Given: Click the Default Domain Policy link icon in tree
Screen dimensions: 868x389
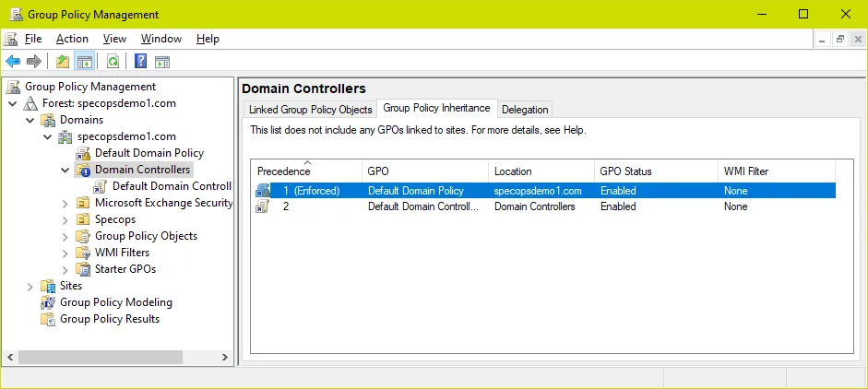Looking at the screenshot, I should coord(83,153).
